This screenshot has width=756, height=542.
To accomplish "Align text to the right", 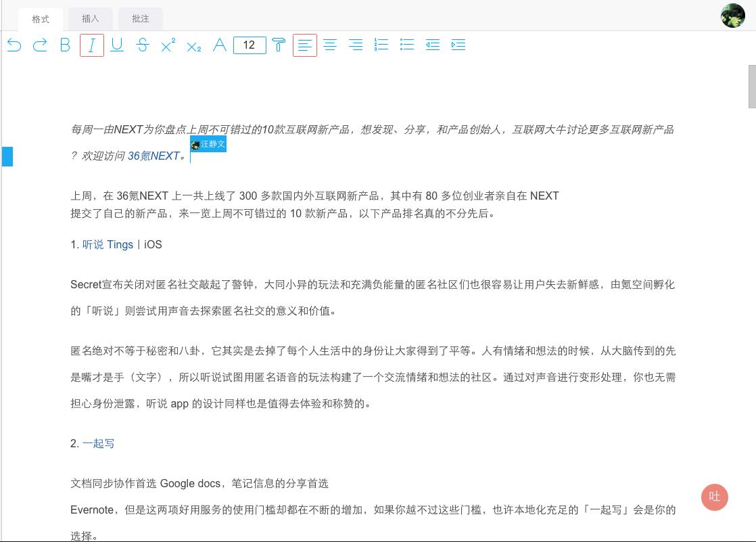I will tap(356, 45).
